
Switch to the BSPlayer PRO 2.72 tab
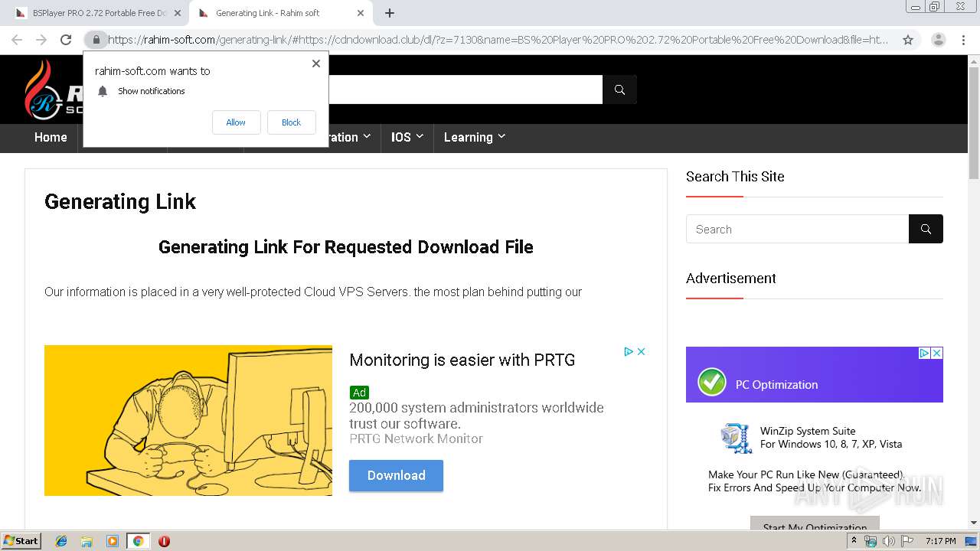98,13
